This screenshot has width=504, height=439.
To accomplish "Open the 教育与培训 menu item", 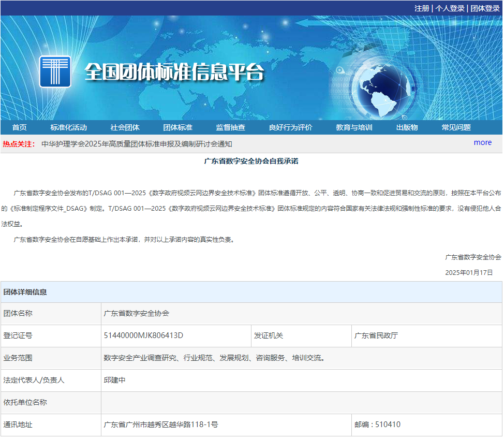I will click(x=354, y=127).
